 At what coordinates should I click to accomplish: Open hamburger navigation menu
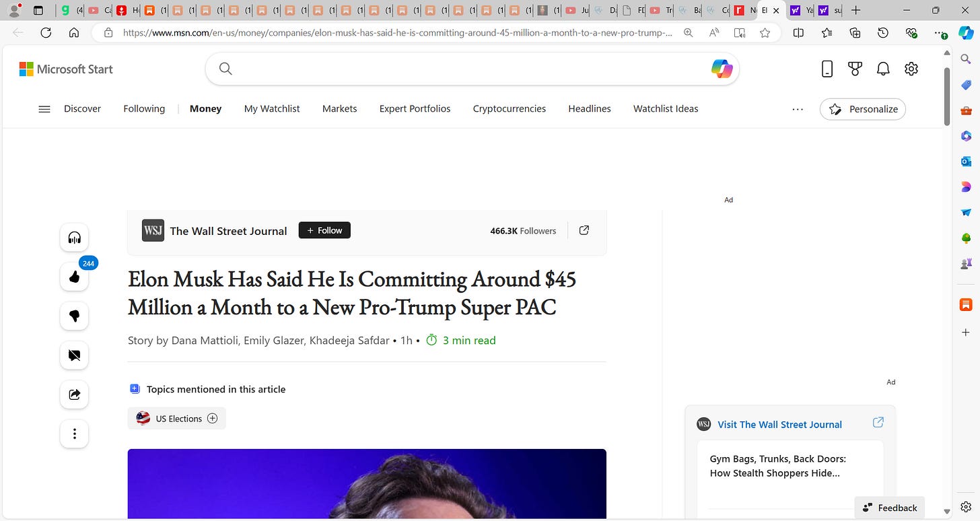click(x=44, y=109)
